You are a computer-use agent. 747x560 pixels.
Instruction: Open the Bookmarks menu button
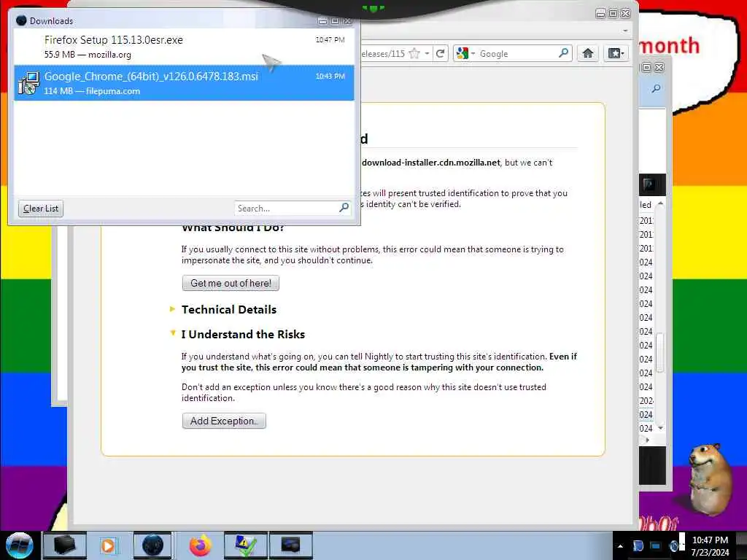616,53
